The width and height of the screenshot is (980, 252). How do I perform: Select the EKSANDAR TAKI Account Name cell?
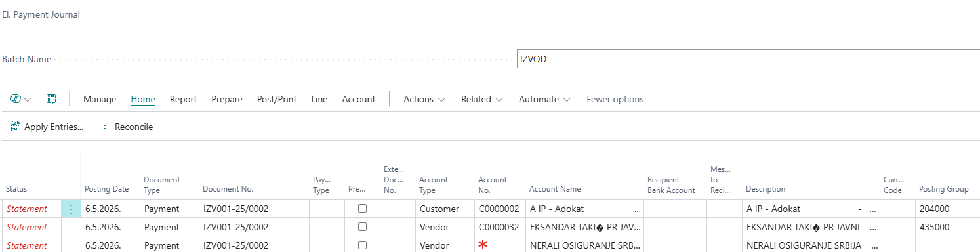click(x=584, y=227)
